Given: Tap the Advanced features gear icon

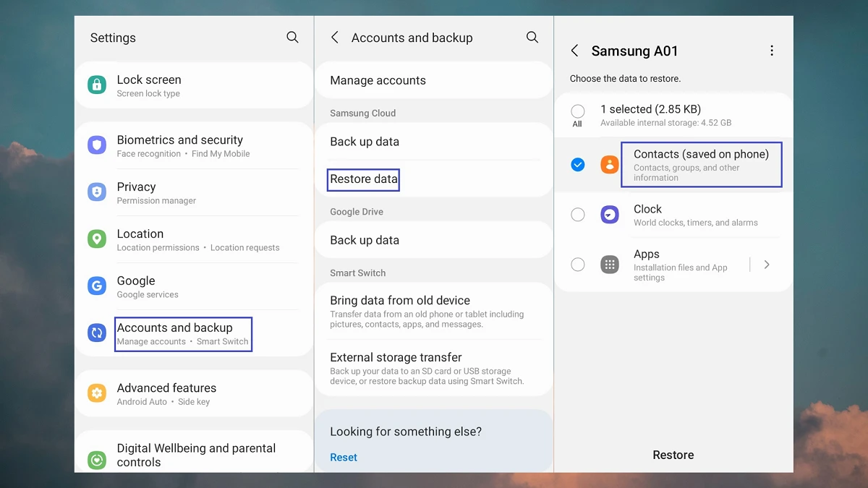Looking at the screenshot, I should [97, 393].
